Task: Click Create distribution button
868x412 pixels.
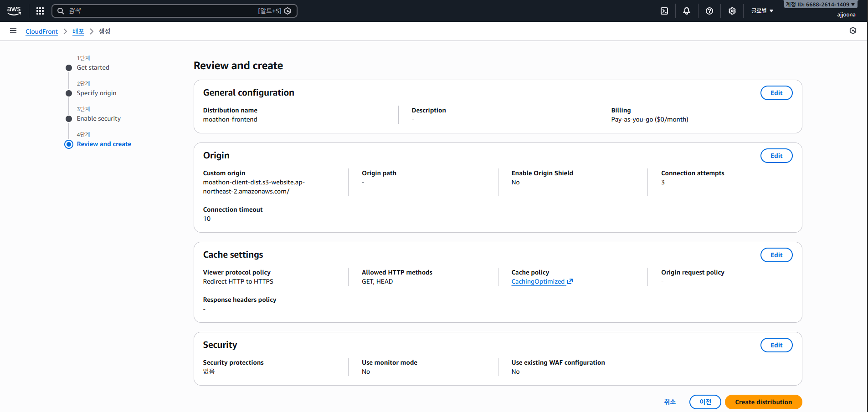Action: pos(763,402)
